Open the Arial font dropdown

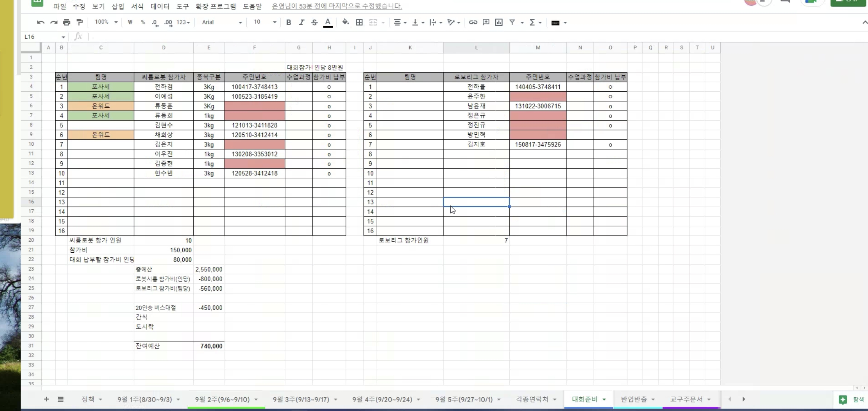pos(222,22)
